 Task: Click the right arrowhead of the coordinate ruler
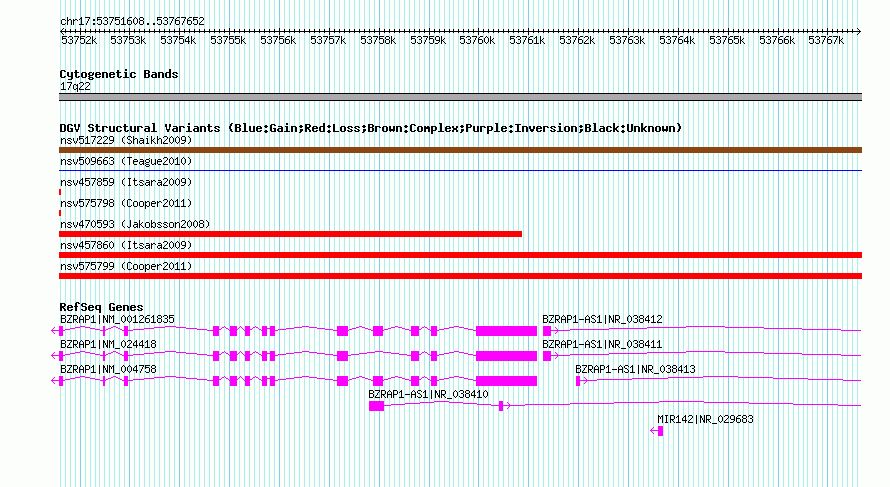859,31
